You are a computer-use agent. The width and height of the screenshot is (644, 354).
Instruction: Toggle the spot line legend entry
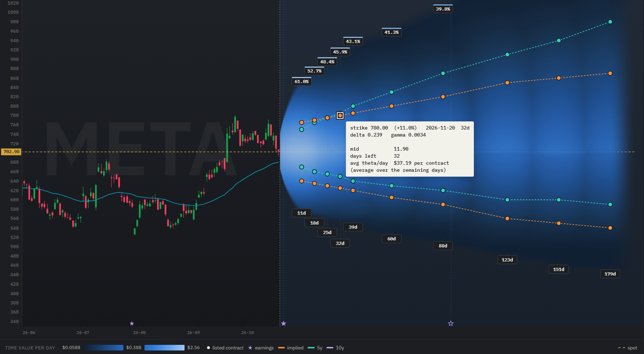click(x=627, y=348)
